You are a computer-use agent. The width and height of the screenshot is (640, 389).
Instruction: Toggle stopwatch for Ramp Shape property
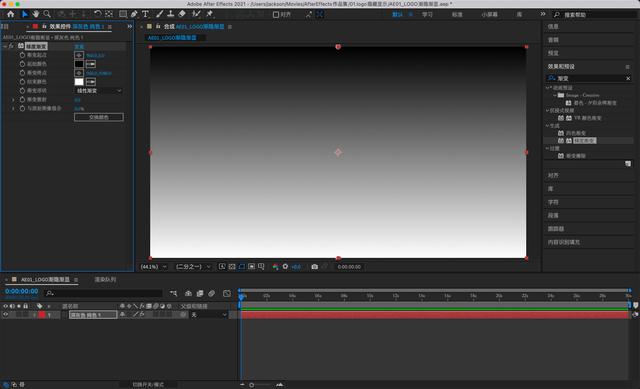22,91
